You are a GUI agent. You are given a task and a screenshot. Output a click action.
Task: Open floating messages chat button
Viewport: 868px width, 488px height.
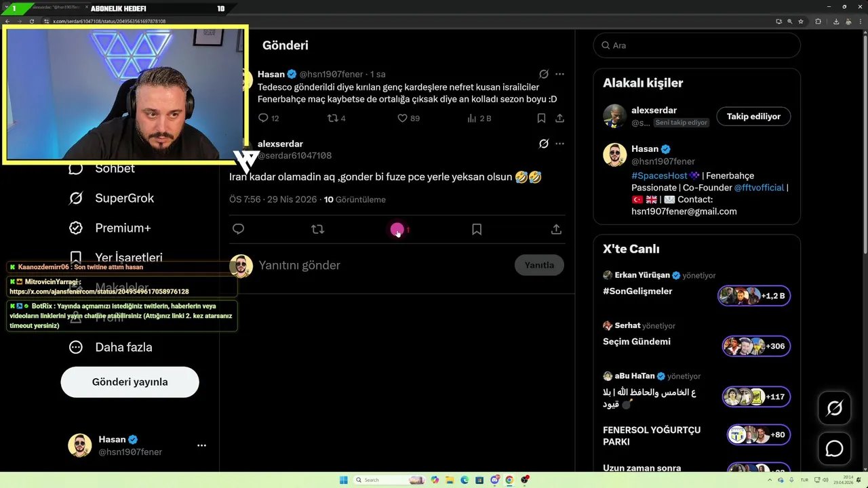(834, 449)
